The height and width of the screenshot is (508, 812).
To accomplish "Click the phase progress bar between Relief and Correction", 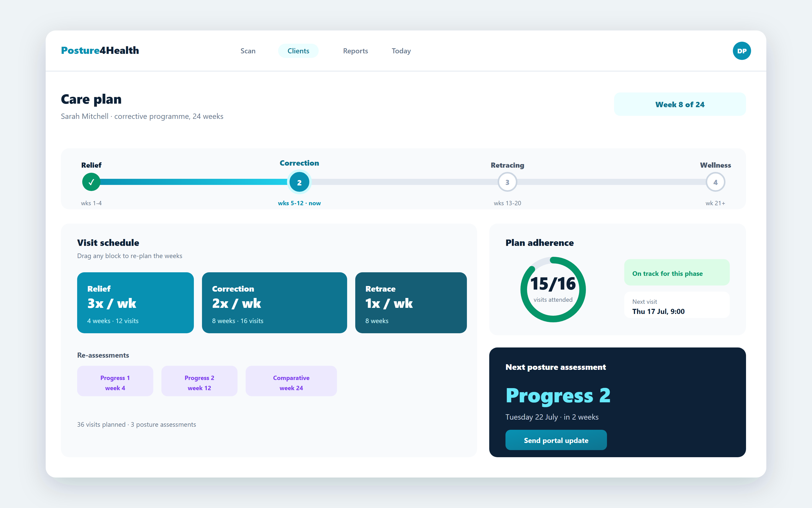I will 194,182.
